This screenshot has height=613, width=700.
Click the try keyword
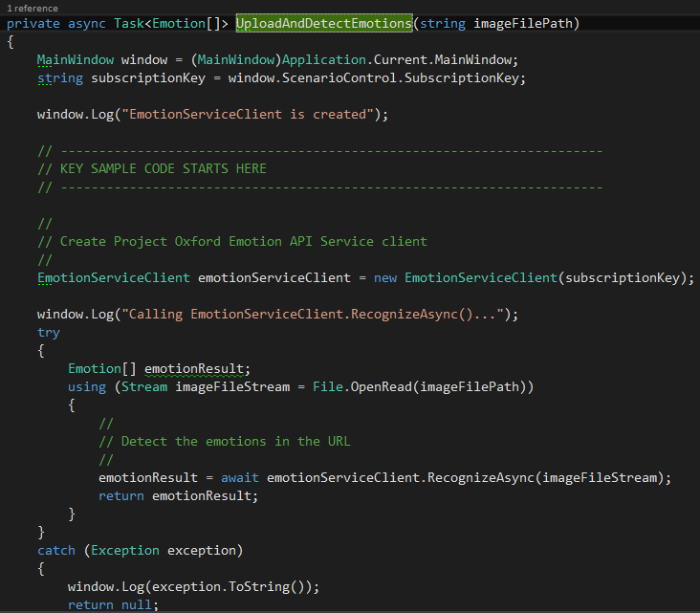click(49, 333)
